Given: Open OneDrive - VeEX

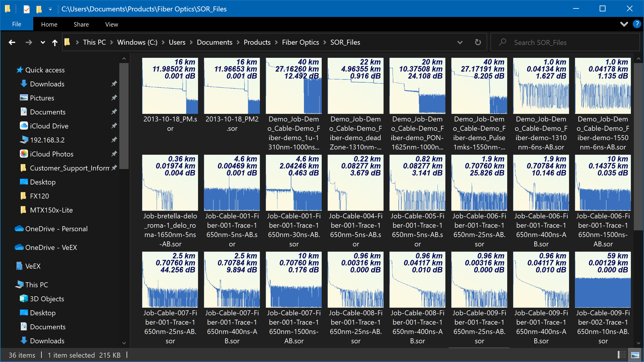Looking at the screenshot, I should click(x=51, y=248).
